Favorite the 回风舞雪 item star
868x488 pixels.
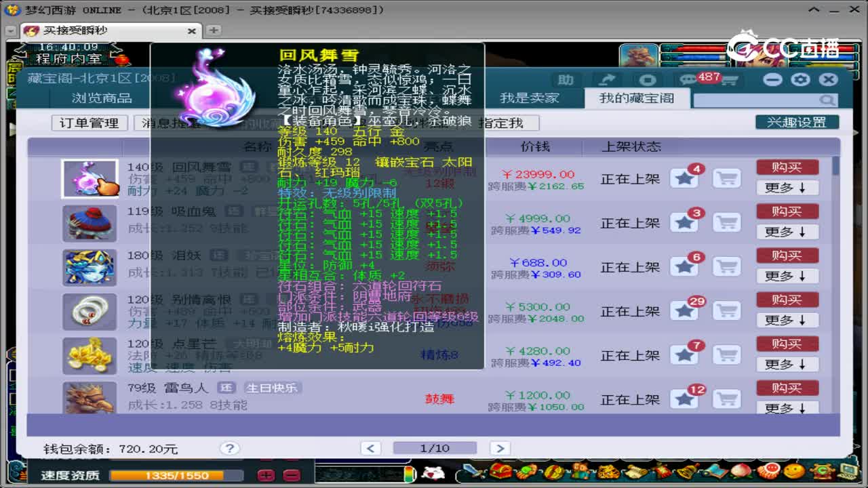click(x=684, y=178)
